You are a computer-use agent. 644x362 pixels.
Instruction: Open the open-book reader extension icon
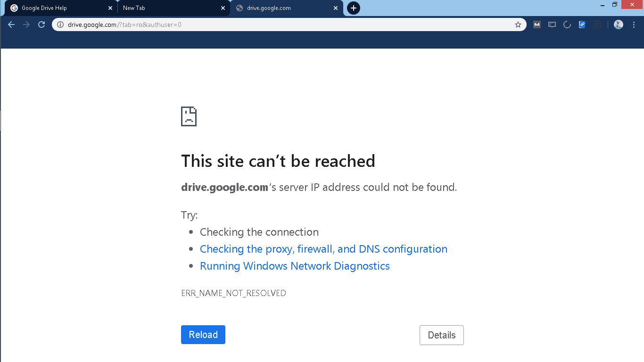(x=552, y=25)
